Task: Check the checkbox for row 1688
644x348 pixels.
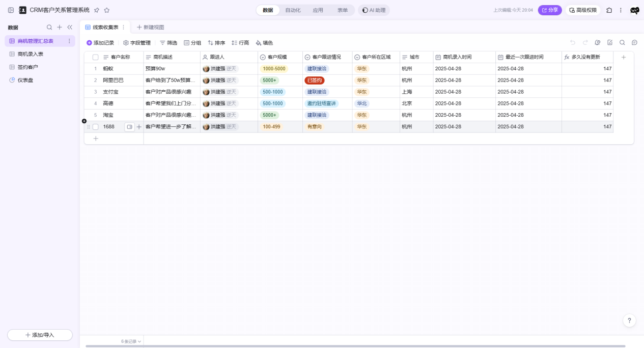Action: (95, 127)
